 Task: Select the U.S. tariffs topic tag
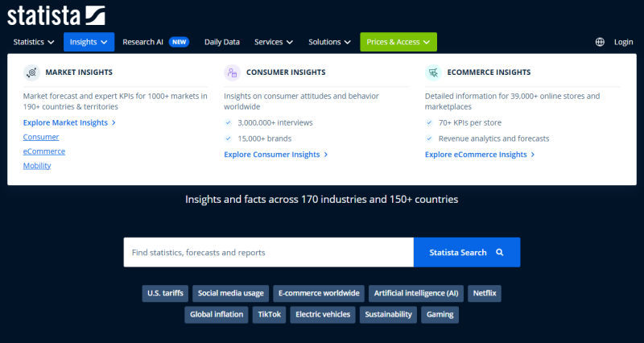[166, 293]
